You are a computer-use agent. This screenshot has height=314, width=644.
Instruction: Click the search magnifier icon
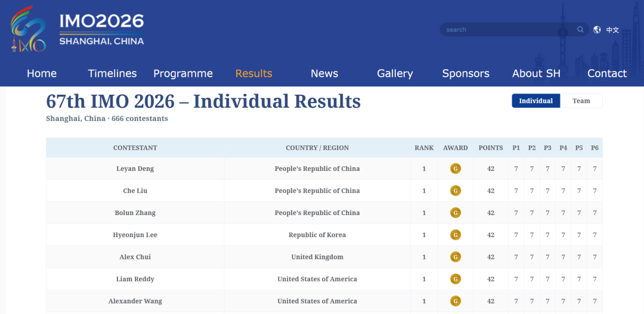580,30
